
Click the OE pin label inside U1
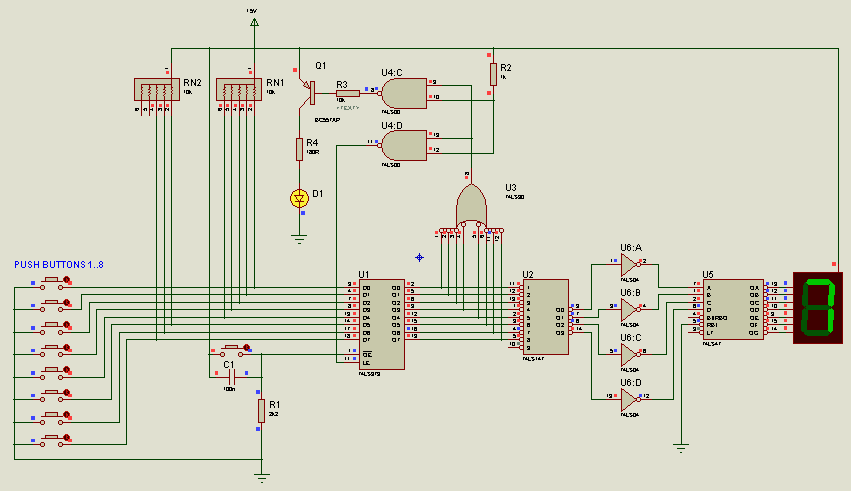[367, 354]
